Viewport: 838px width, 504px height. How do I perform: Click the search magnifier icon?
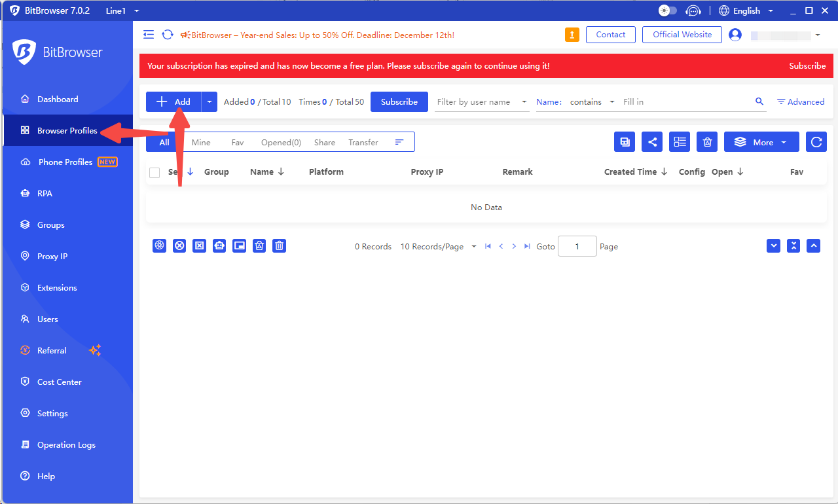click(759, 101)
